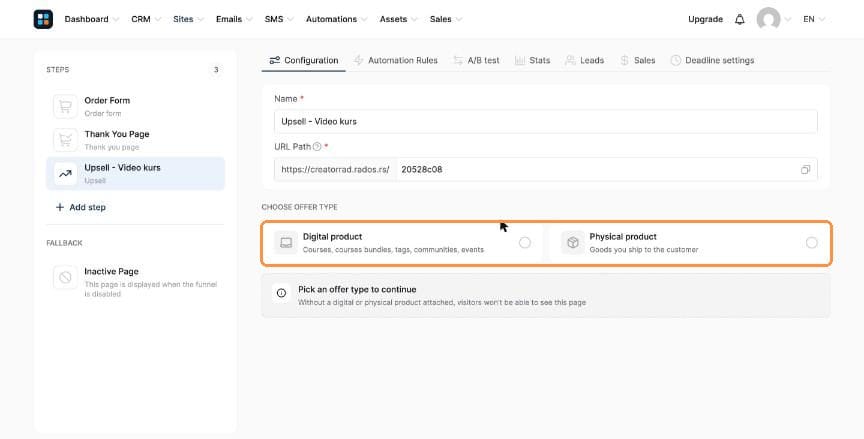Image resolution: width=864 pixels, height=439 pixels.
Task: Click the URL Path help icon
Action: point(317,147)
